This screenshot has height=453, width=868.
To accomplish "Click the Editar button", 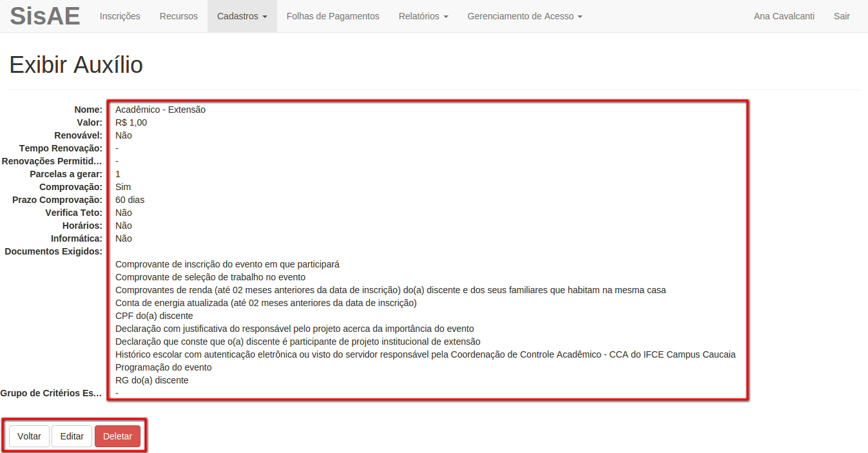I will tap(72, 436).
